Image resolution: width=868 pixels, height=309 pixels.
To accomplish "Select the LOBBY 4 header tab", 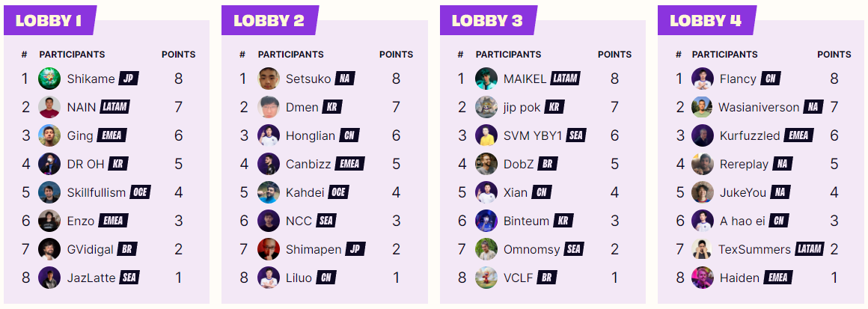I will tap(706, 20).
